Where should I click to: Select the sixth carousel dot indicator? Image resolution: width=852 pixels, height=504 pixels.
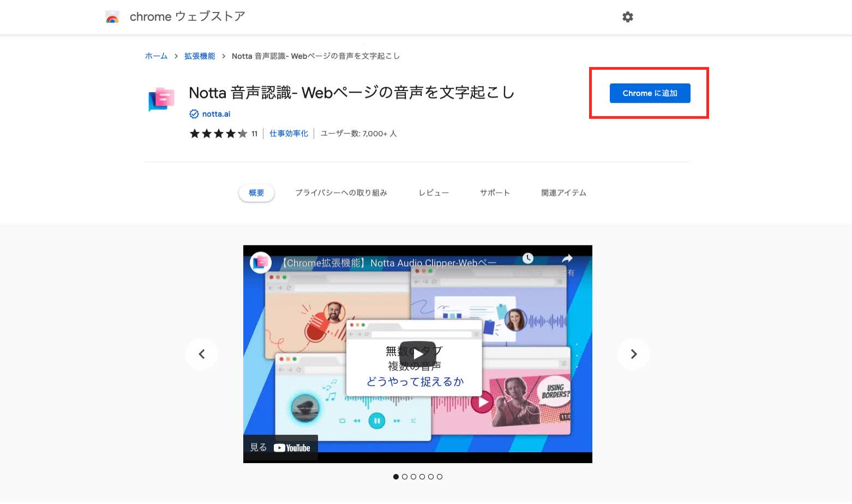440,477
